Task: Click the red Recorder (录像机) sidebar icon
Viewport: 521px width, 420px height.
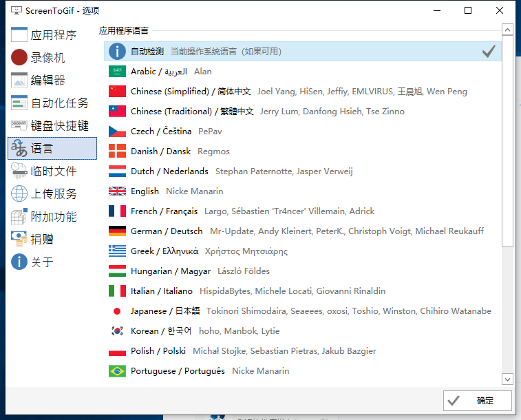Action: pyautogui.click(x=19, y=58)
